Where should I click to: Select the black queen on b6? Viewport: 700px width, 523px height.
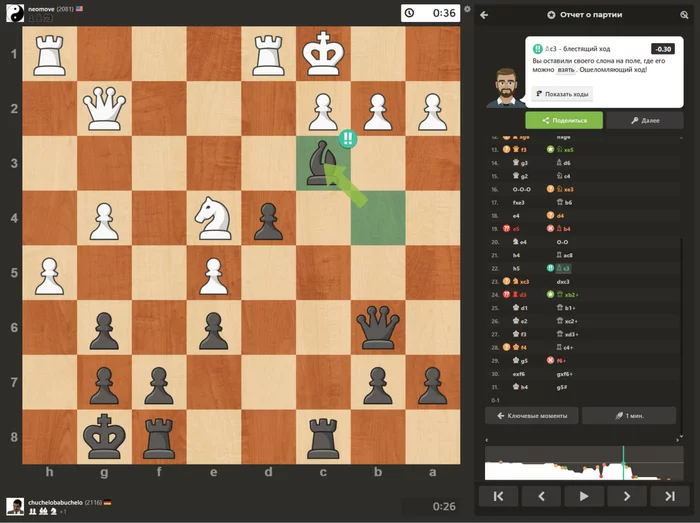click(378, 327)
